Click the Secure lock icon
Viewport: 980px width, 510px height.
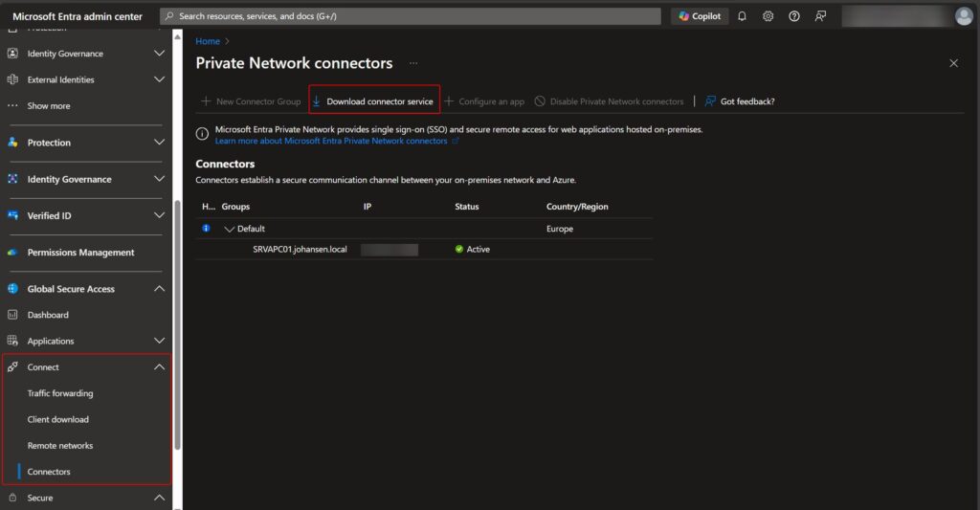(12, 499)
